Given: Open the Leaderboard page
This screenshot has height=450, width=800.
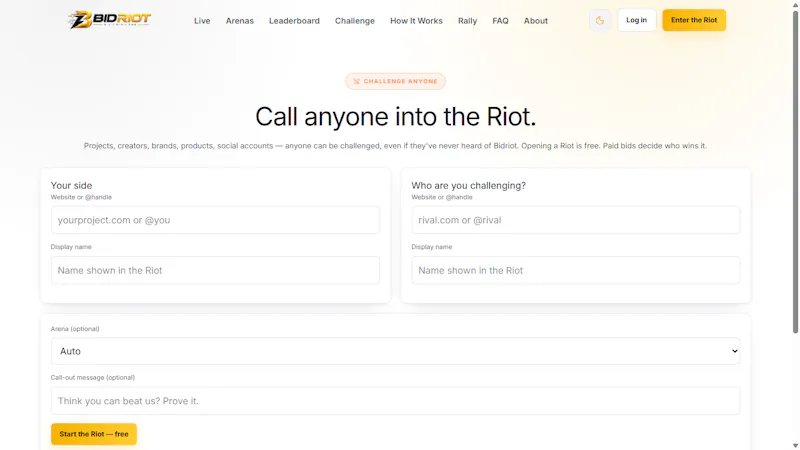Looking at the screenshot, I should click(x=294, y=21).
